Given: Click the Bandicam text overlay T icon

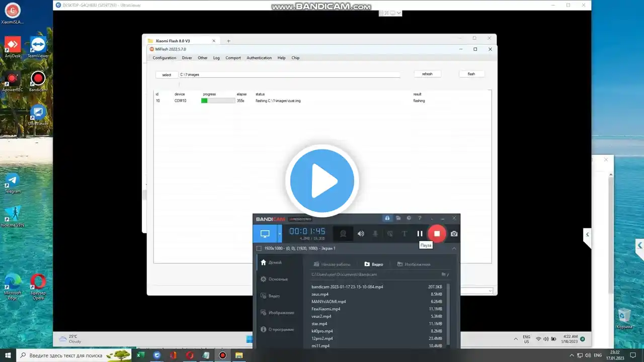Looking at the screenshot, I should (x=404, y=234).
